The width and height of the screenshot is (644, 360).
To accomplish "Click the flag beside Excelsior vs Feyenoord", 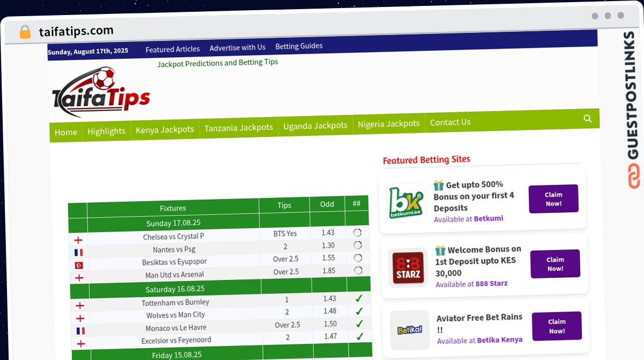I will coord(81,343).
